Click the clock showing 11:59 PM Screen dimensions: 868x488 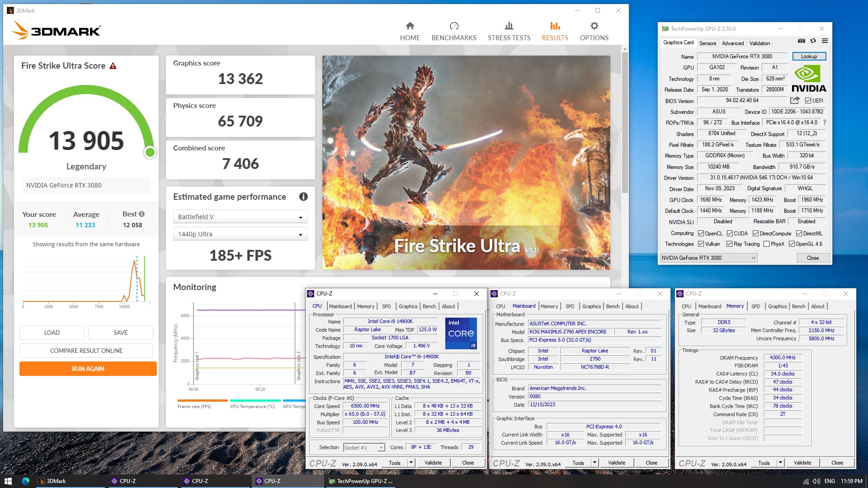point(851,481)
